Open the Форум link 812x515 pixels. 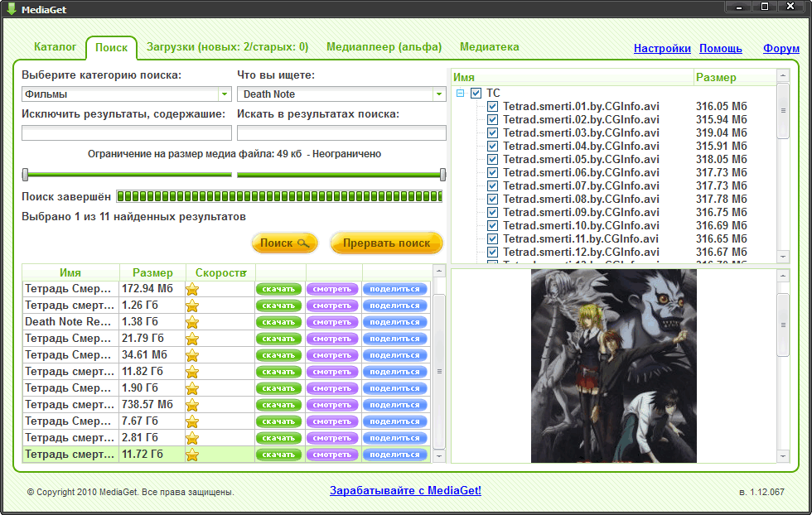(x=781, y=49)
